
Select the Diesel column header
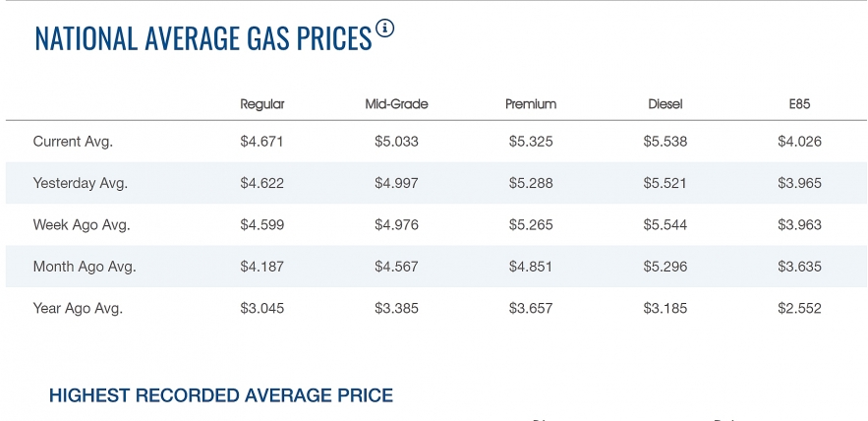click(665, 104)
